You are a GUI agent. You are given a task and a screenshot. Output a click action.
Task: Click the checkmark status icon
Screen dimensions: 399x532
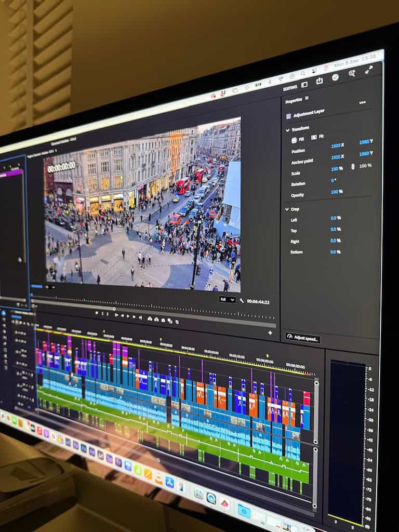point(335,77)
